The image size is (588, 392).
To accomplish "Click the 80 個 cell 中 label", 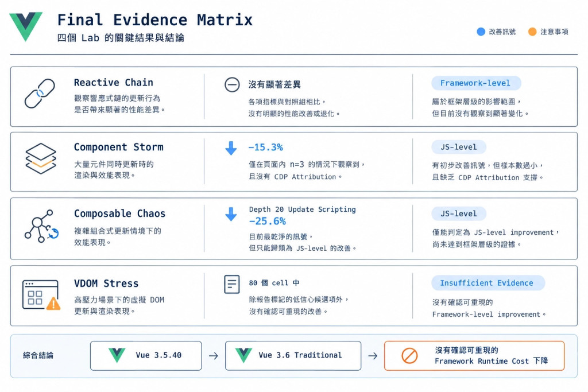I will pos(274,283).
